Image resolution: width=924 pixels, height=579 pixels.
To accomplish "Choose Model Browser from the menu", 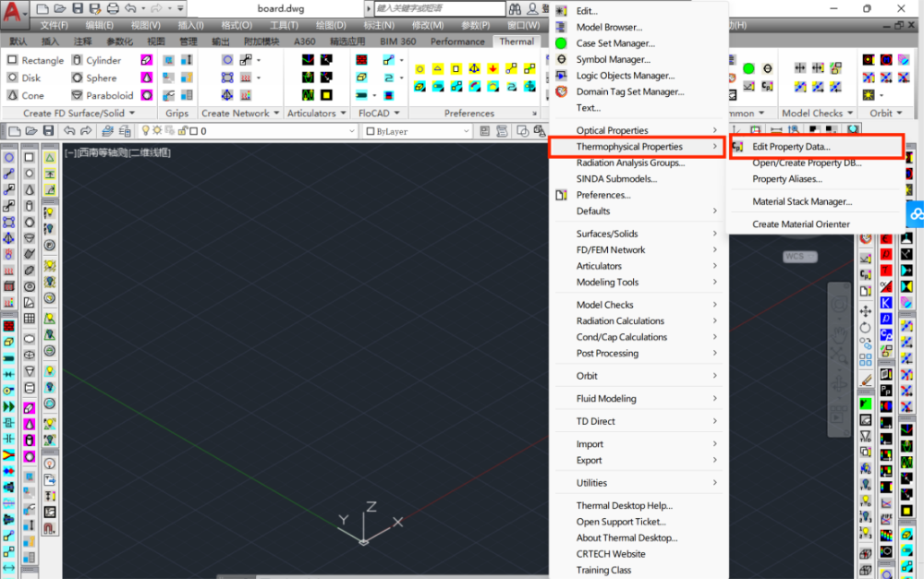I will pyautogui.click(x=638, y=27).
